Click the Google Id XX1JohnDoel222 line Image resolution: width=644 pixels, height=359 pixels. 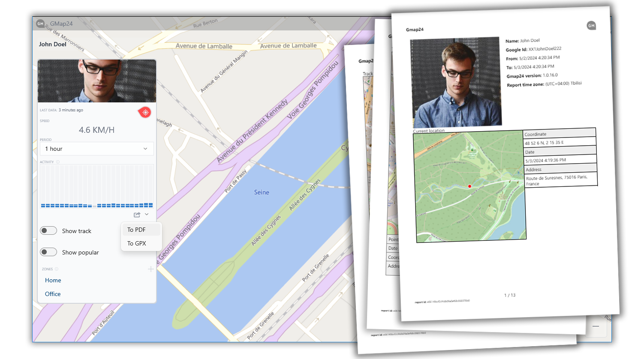534,49
